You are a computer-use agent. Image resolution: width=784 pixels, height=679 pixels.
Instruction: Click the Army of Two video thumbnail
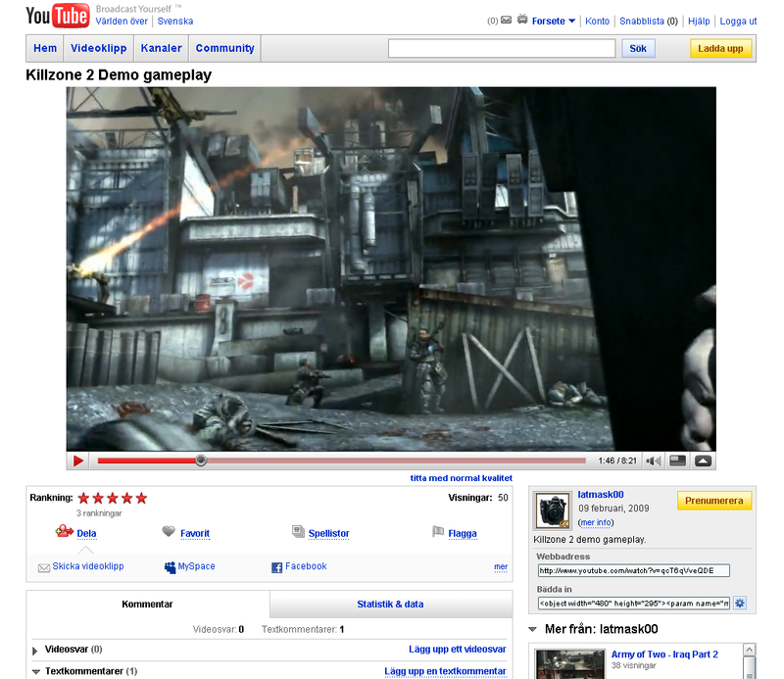coord(569,664)
